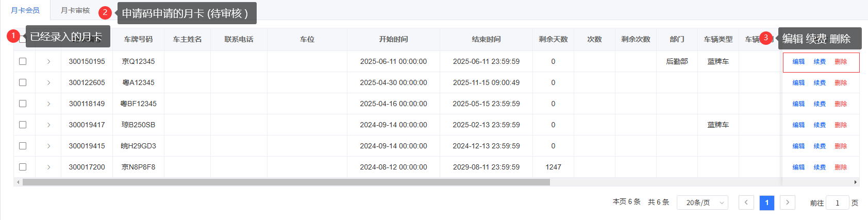Screen dimensions: 868x220
Task: Tick the checkbox for card 300019417
Action: tap(23, 125)
